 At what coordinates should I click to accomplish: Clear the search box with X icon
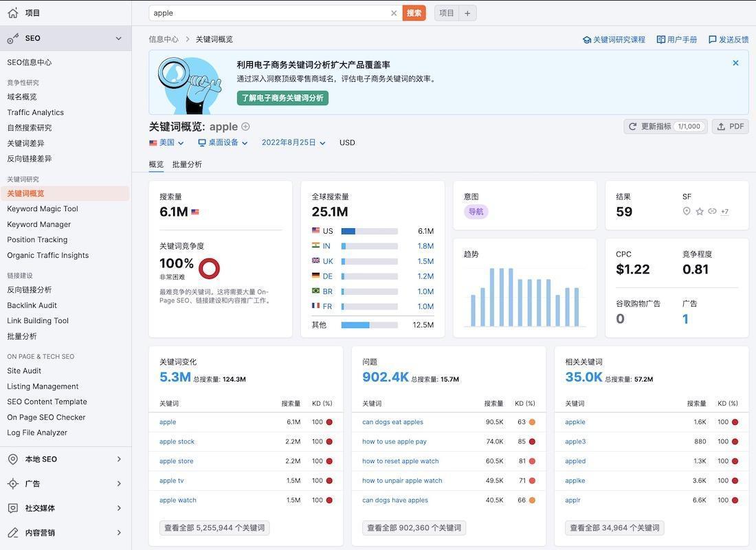(394, 13)
